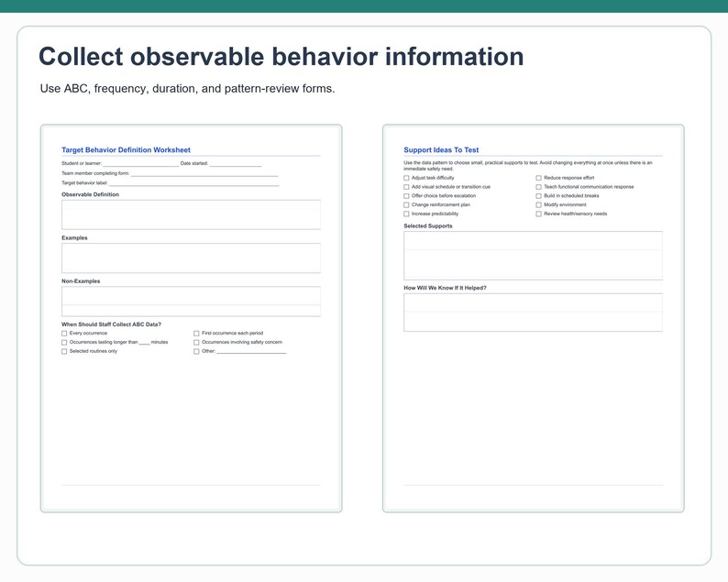Viewport: 728px width, 582px height.
Task: Select Increase predictability checkbox
Action: [406, 214]
